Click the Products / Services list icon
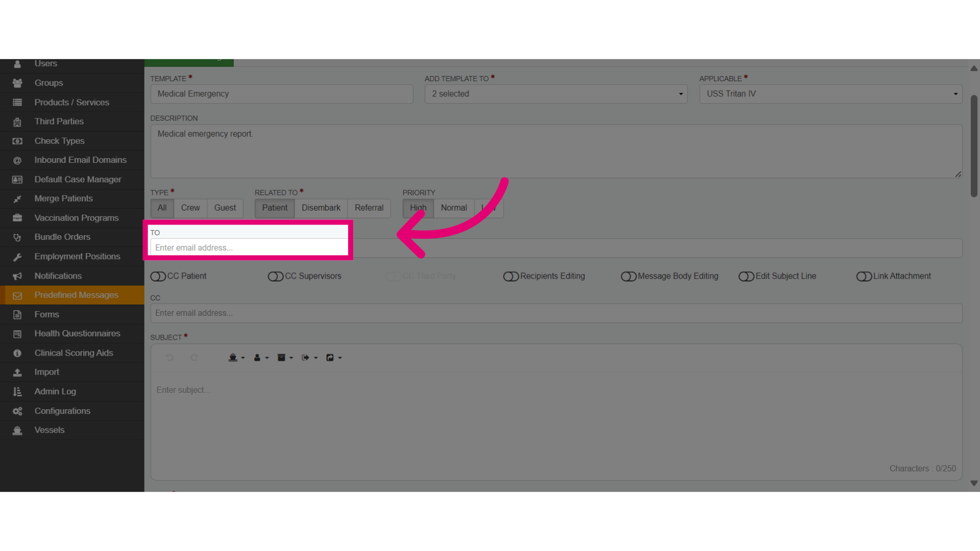 click(x=17, y=103)
